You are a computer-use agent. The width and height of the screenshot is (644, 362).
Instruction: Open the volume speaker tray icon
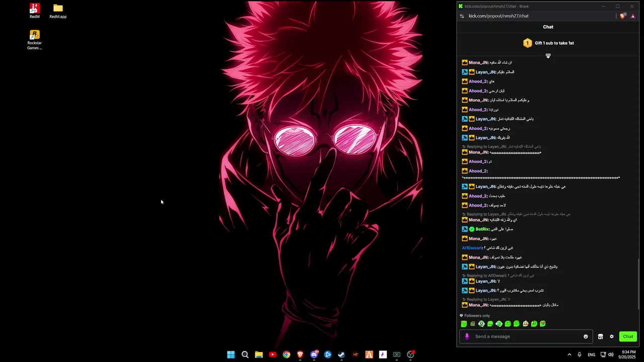pyautogui.click(x=611, y=354)
